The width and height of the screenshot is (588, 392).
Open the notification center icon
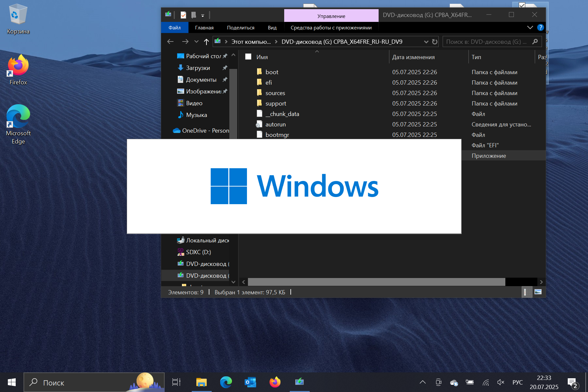click(573, 383)
